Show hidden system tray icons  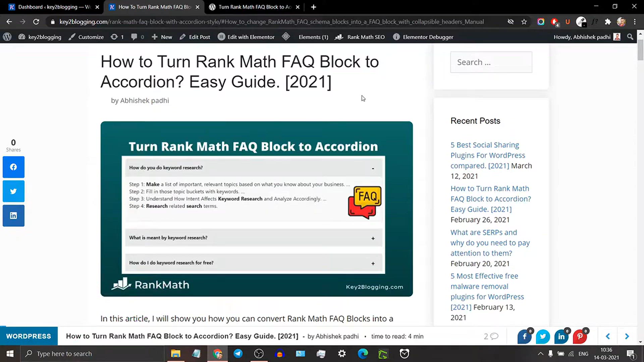click(540, 354)
